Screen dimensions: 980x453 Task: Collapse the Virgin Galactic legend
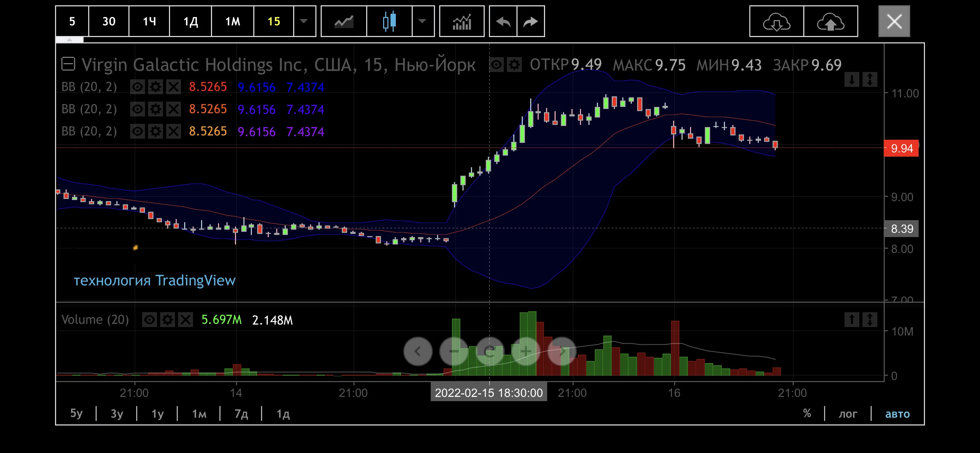pos(68,64)
